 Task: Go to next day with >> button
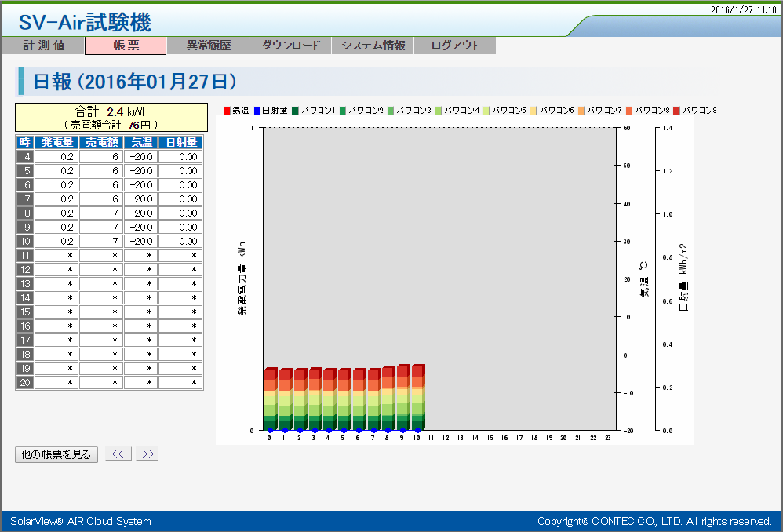point(147,454)
